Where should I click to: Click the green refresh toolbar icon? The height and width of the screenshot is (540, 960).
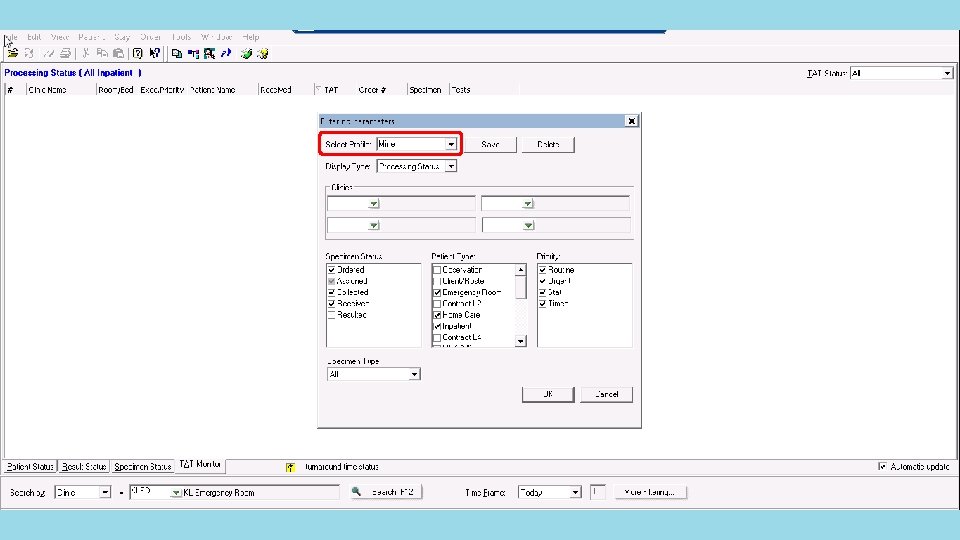pos(246,53)
